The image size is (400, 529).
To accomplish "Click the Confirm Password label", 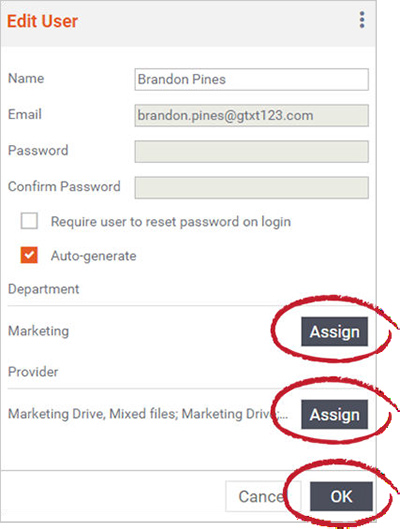I will point(64,186).
